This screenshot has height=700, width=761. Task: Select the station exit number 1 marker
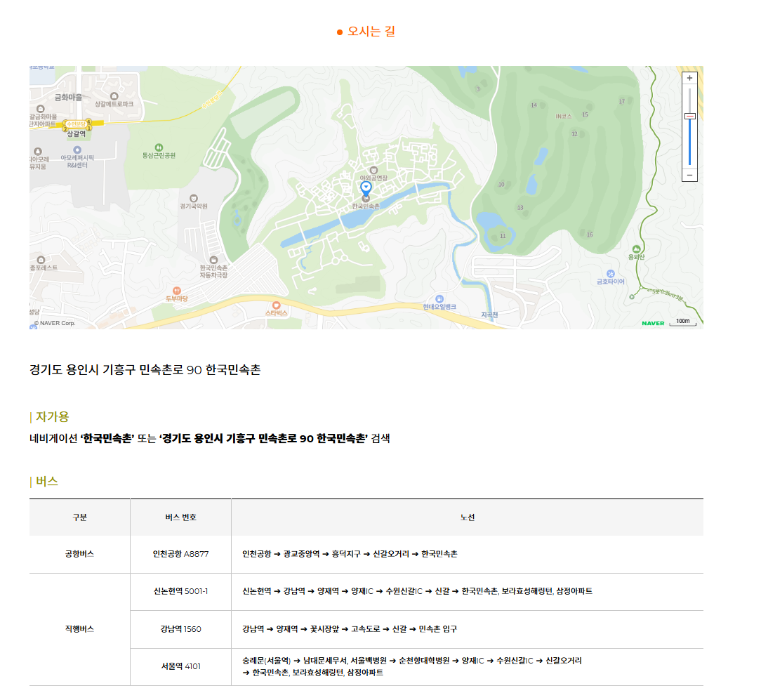pyautogui.click(x=89, y=128)
